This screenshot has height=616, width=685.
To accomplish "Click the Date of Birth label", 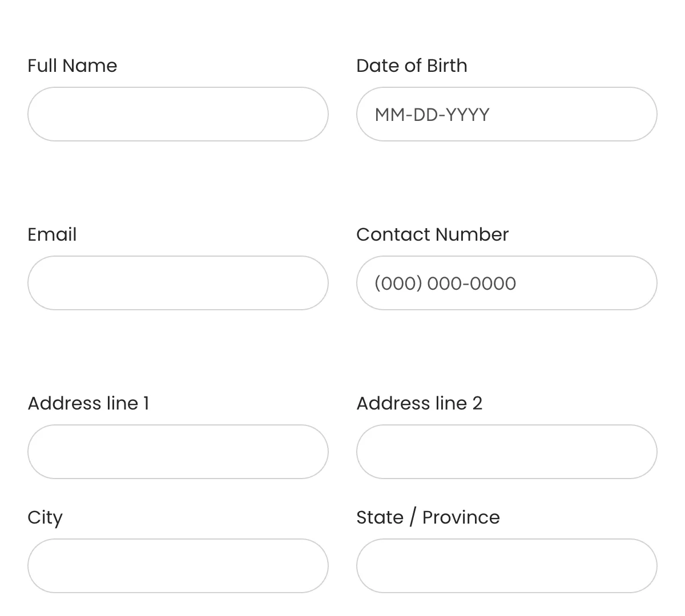I will coord(412,65).
